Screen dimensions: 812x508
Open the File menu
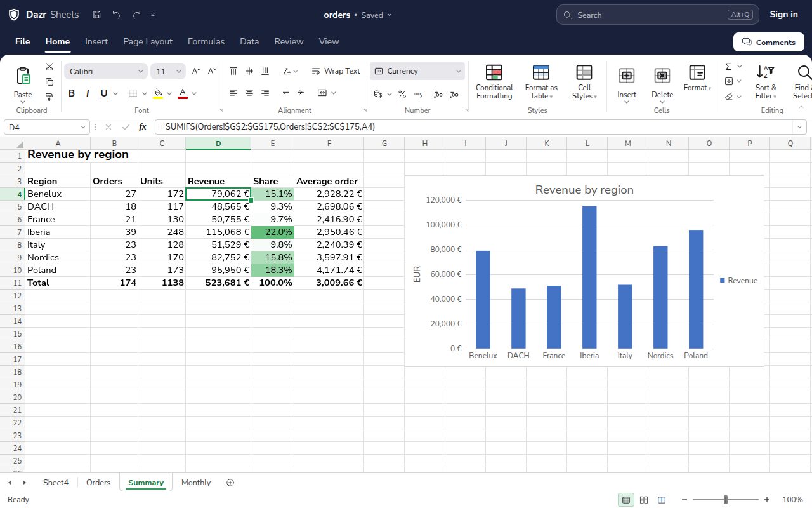point(22,41)
